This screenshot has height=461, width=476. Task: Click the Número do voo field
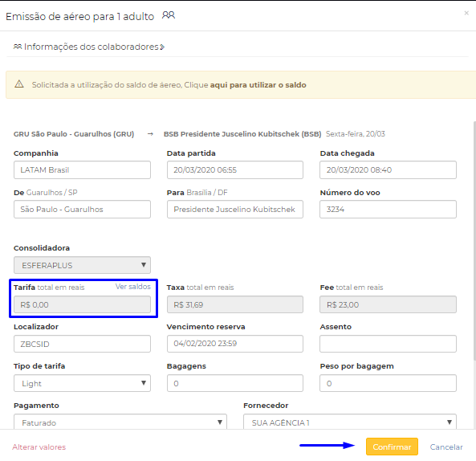click(388, 210)
